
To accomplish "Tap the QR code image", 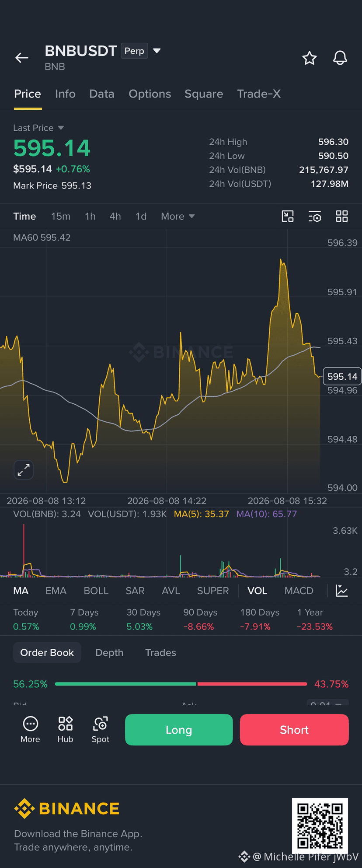I will point(320,826).
